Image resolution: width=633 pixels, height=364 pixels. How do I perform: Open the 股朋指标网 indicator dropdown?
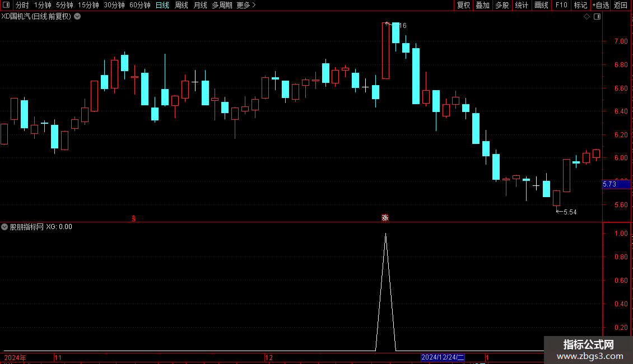coord(4,227)
